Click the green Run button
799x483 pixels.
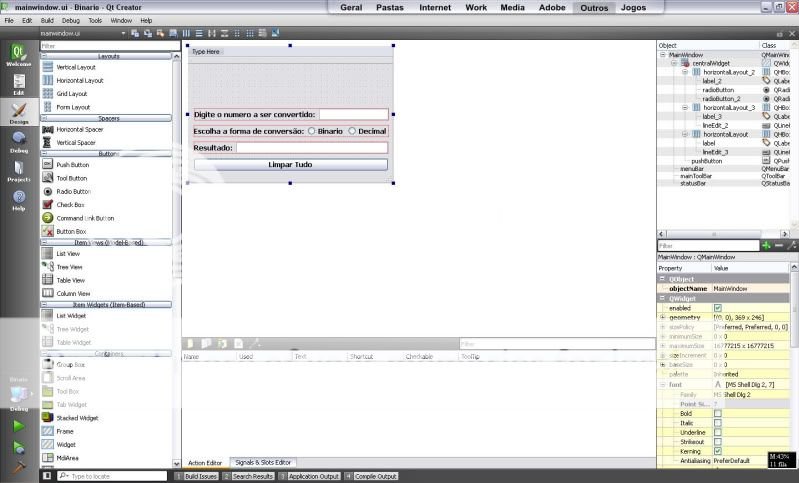(18, 426)
